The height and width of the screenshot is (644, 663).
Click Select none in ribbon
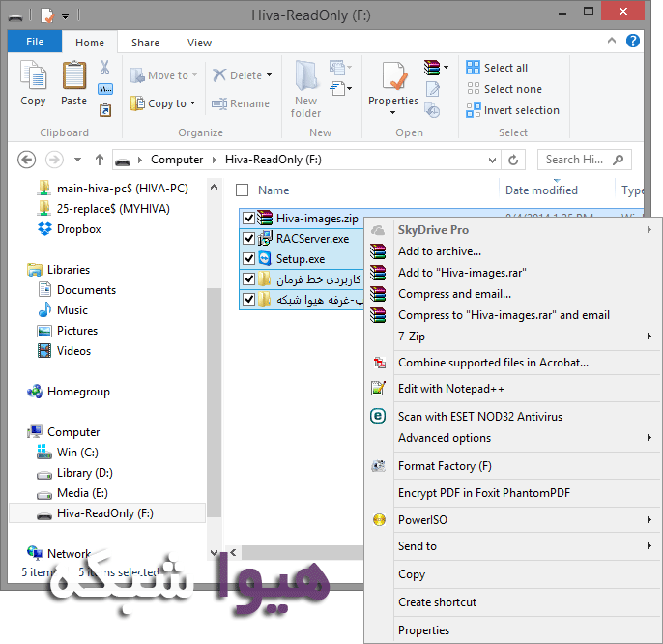tap(504, 89)
